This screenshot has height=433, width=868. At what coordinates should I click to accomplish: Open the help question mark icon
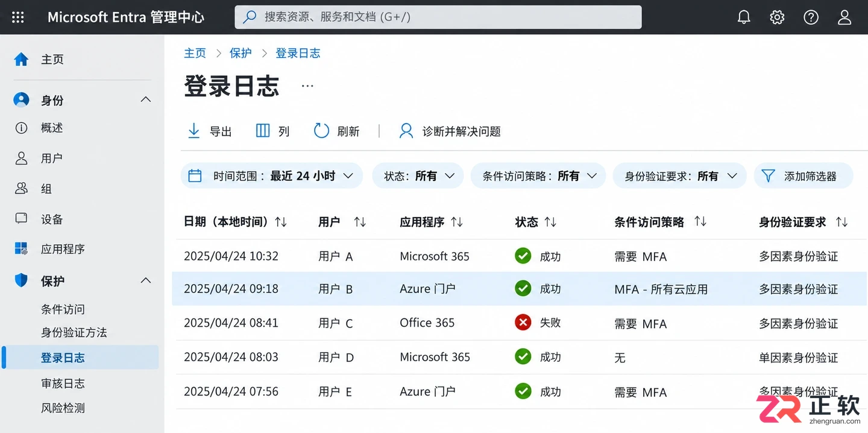[x=811, y=17]
